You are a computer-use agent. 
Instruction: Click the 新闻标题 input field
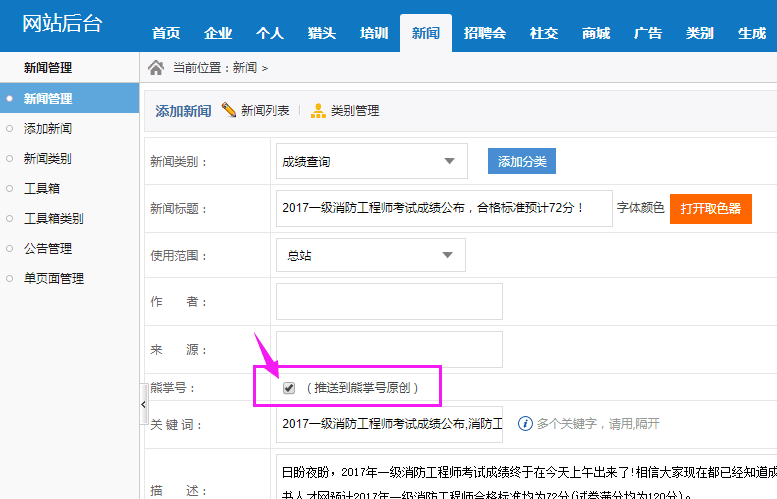pos(444,208)
